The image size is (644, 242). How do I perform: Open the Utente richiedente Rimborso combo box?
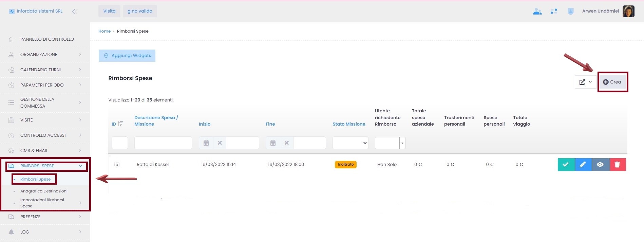coord(402,143)
